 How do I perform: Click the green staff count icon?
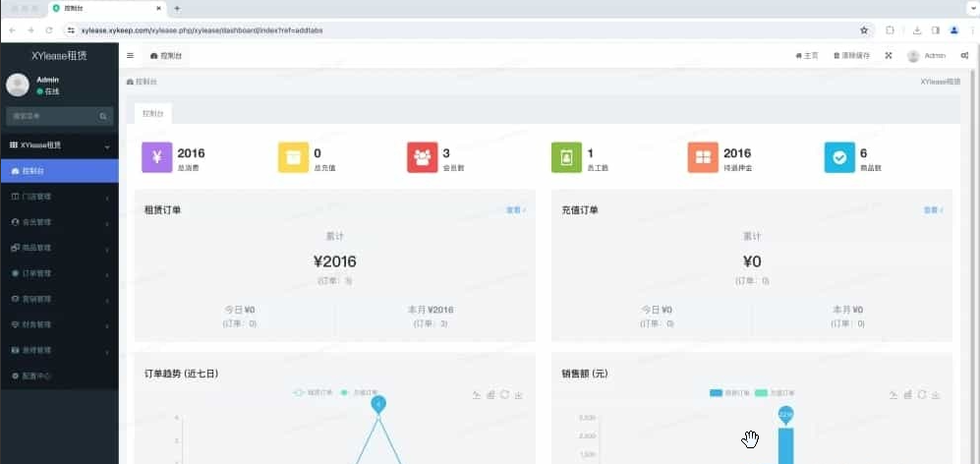coord(566,157)
